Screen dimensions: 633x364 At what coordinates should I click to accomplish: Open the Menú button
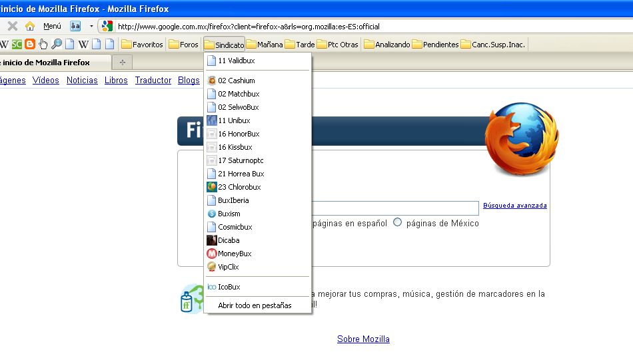(52, 26)
